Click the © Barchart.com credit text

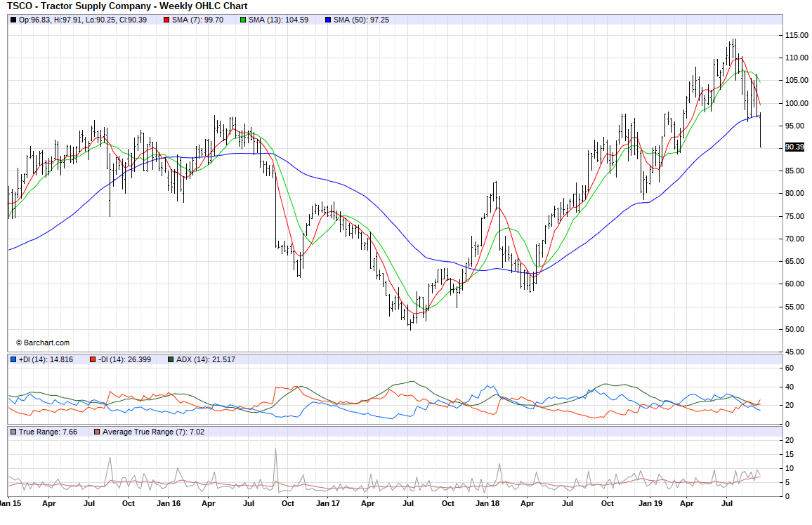click(42, 343)
